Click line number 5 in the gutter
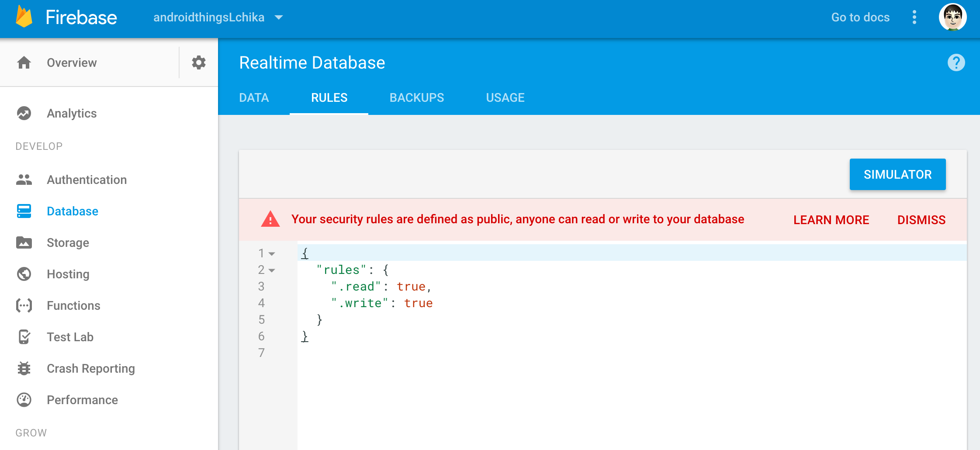This screenshot has height=450, width=980. click(261, 320)
